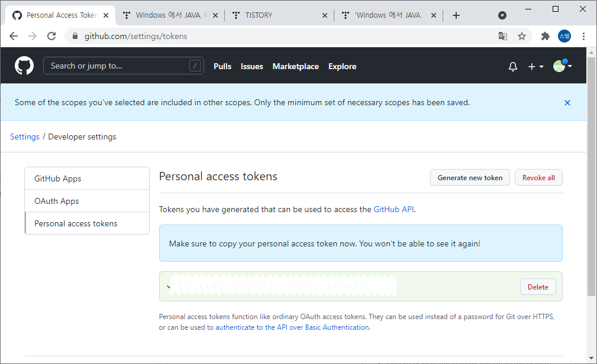Click the browser forward arrow
Image resolution: width=597 pixels, height=364 pixels.
[x=33, y=36]
